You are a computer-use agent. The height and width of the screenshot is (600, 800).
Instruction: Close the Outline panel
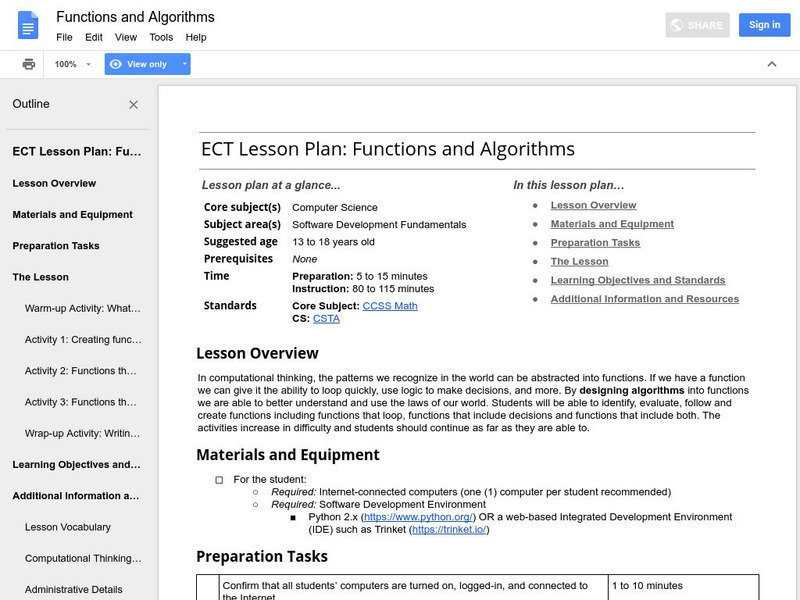pos(134,104)
